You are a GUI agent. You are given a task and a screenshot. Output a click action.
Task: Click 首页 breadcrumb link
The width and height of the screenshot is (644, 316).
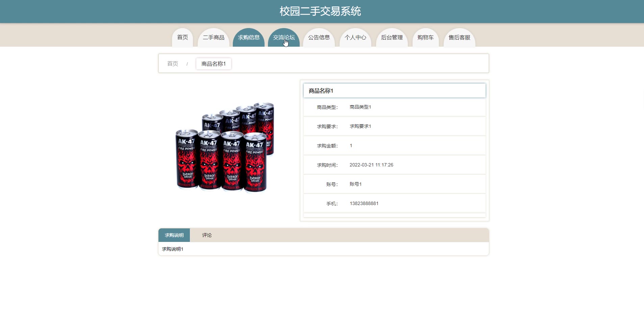173,64
